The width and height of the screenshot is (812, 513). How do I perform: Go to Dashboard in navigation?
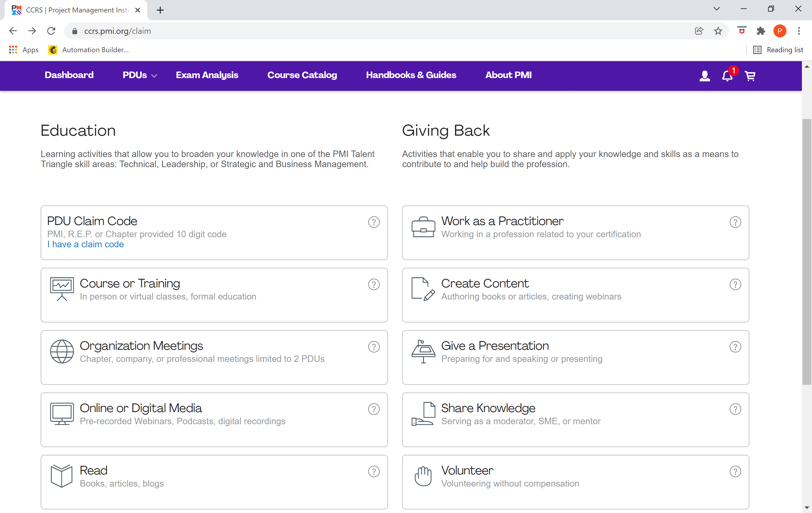point(69,75)
